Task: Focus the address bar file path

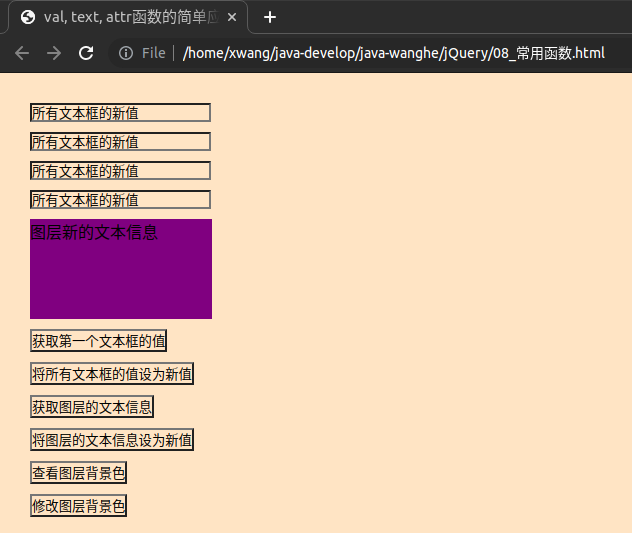Action: coord(393,53)
